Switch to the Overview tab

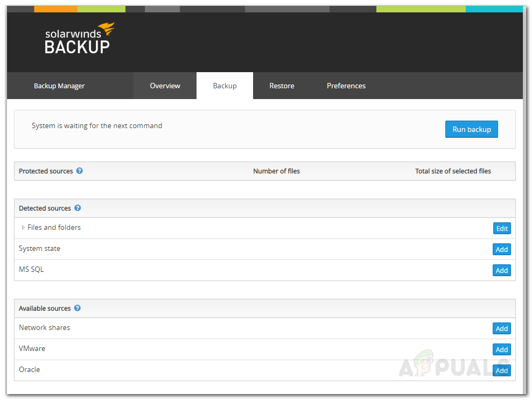tap(165, 86)
